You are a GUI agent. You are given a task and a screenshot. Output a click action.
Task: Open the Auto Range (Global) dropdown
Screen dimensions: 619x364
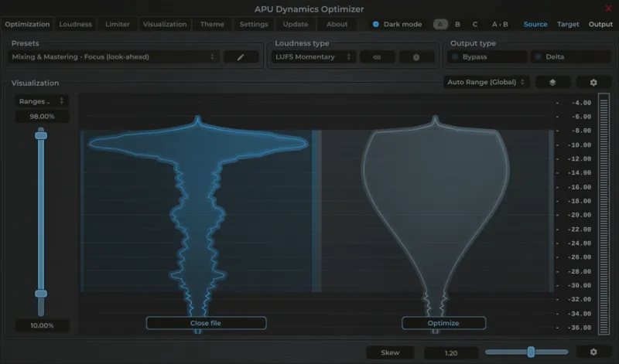coord(486,82)
